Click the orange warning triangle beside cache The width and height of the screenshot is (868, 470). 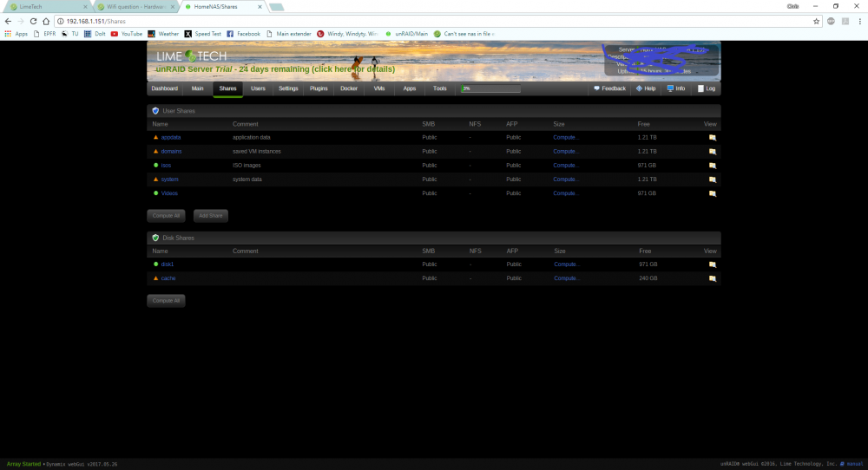(x=155, y=278)
